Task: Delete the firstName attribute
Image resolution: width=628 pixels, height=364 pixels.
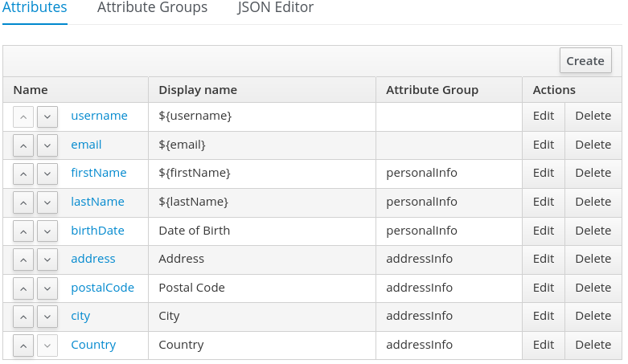Action: pos(593,173)
